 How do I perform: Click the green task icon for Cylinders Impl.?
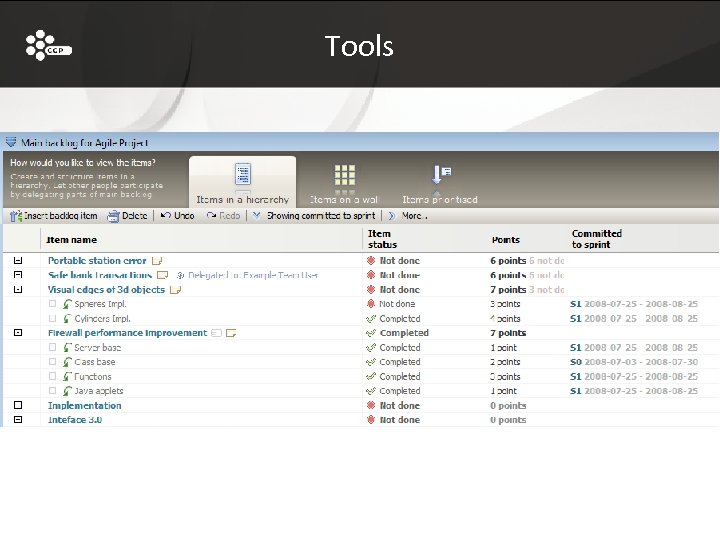click(x=68, y=319)
